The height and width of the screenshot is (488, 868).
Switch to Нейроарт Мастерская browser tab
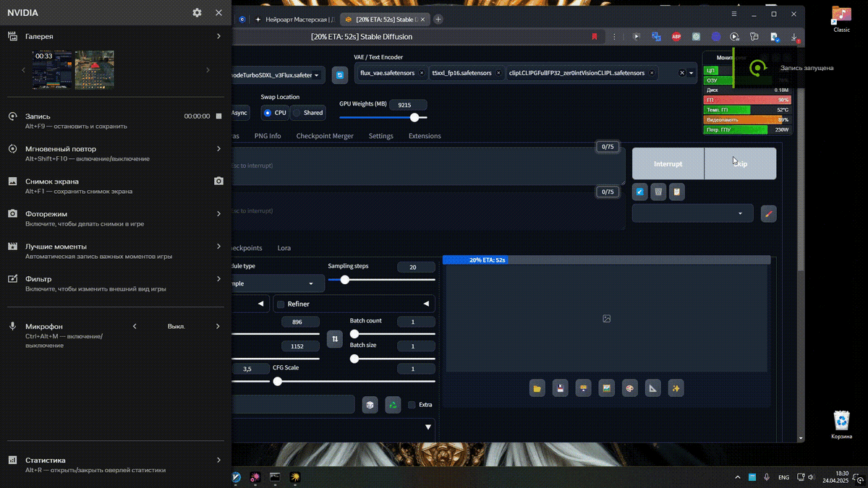tap(294, 19)
